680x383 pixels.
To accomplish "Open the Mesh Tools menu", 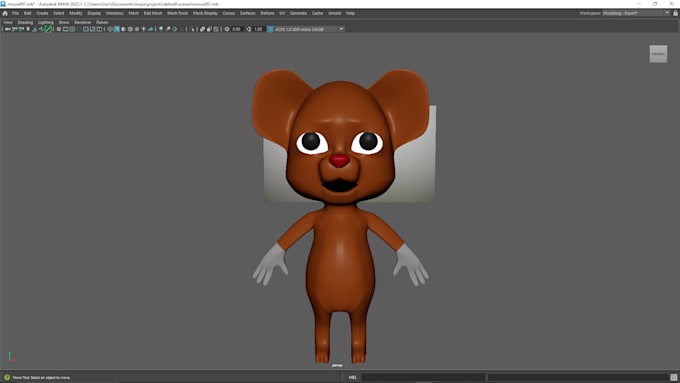I will [x=177, y=13].
